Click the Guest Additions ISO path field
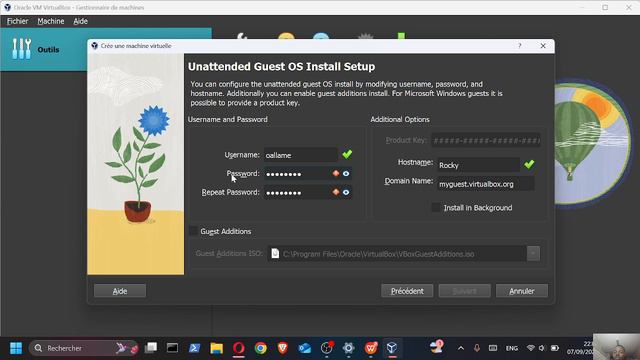Image resolution: width=640 pixels, height=360 pixels. (x=397, y=253)
